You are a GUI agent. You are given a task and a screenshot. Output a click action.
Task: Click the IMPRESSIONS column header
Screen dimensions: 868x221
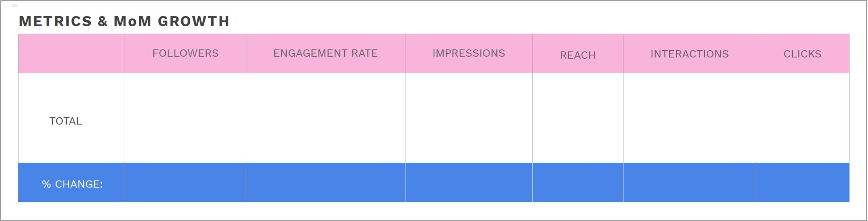[469, 53]
